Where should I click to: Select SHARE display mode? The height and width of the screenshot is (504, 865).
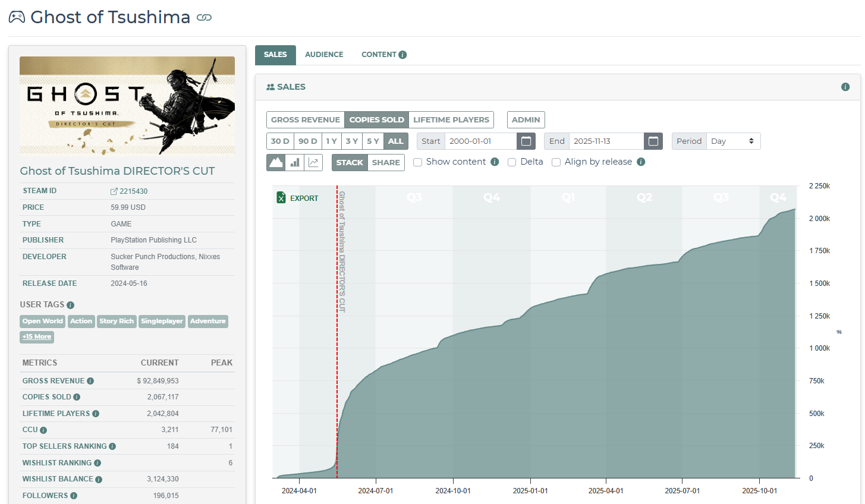point(386,162)
